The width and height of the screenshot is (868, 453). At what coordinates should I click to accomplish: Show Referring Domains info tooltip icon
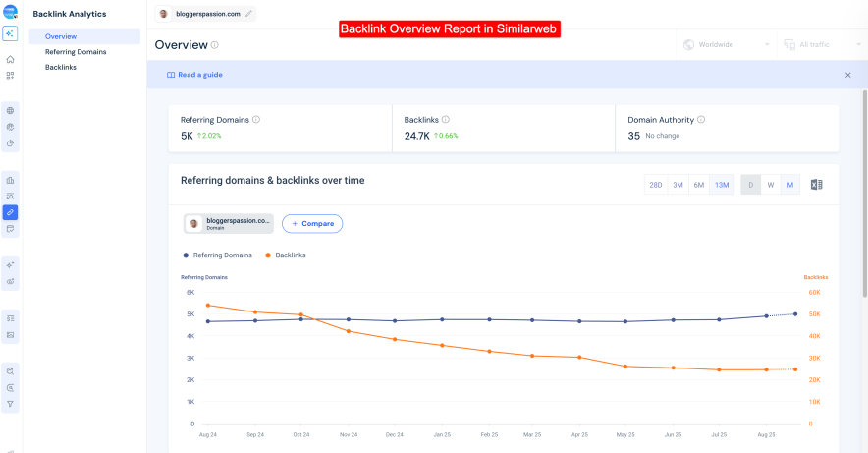pos(256,120)
